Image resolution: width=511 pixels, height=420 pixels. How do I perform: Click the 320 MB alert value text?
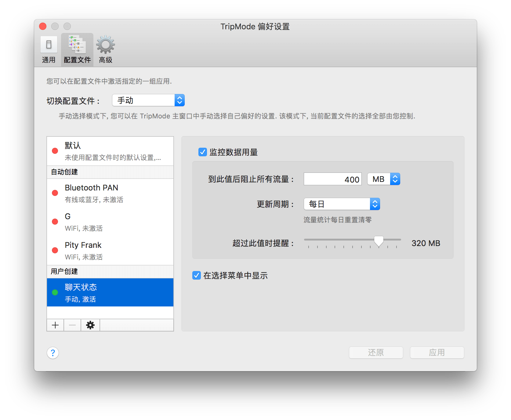point(426,243)
